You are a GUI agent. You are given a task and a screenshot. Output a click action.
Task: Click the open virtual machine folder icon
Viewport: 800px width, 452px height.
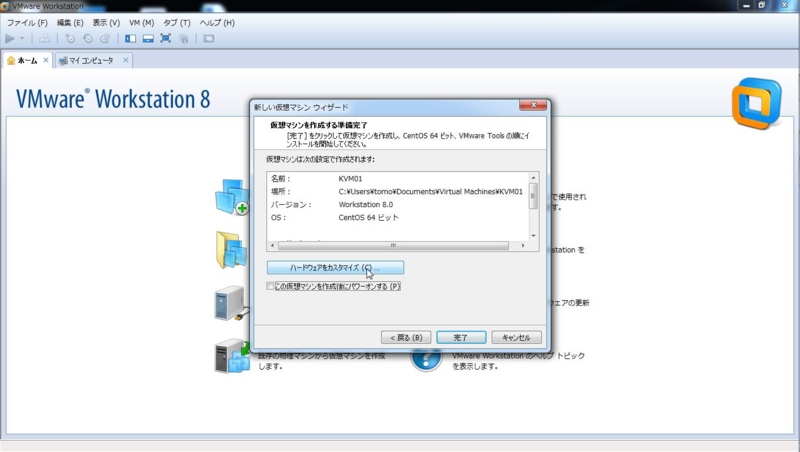232,250
